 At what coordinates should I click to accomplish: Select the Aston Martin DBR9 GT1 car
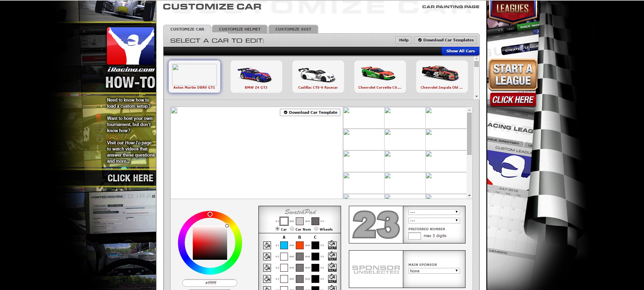pyautogui.click(x=194, y=76)
